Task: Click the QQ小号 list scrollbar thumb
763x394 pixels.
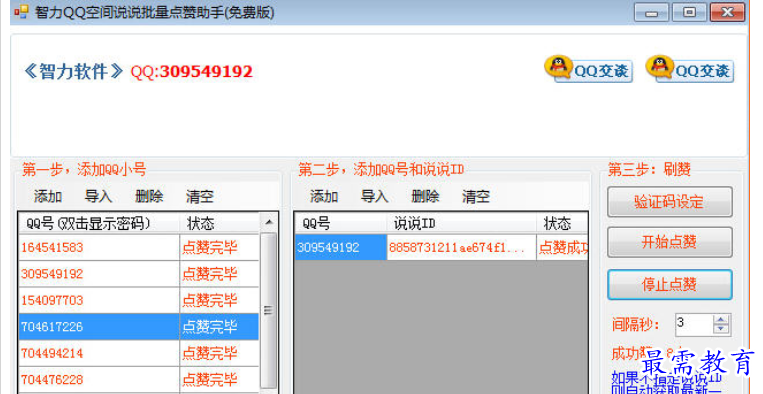Action: [269, 310]
